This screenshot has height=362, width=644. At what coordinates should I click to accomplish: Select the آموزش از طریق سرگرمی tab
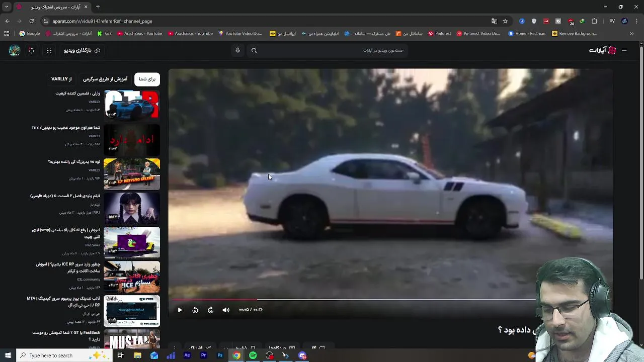(105, 79)
